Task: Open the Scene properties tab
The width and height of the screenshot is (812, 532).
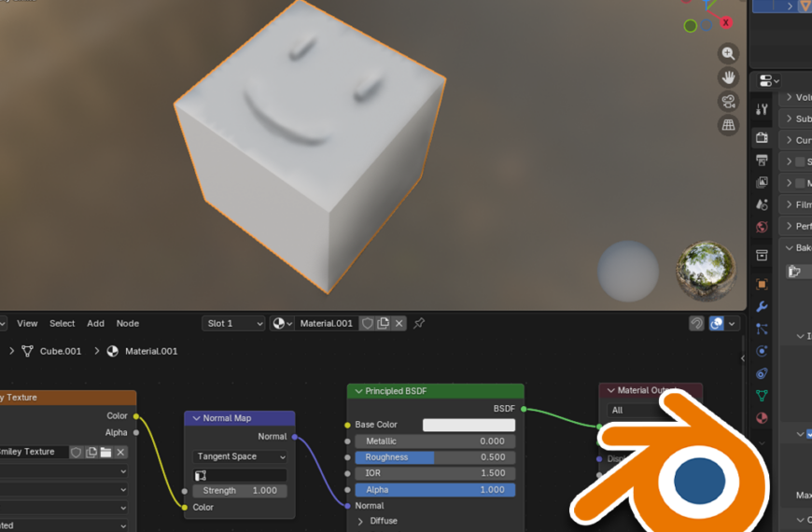Action: point(762,204)
